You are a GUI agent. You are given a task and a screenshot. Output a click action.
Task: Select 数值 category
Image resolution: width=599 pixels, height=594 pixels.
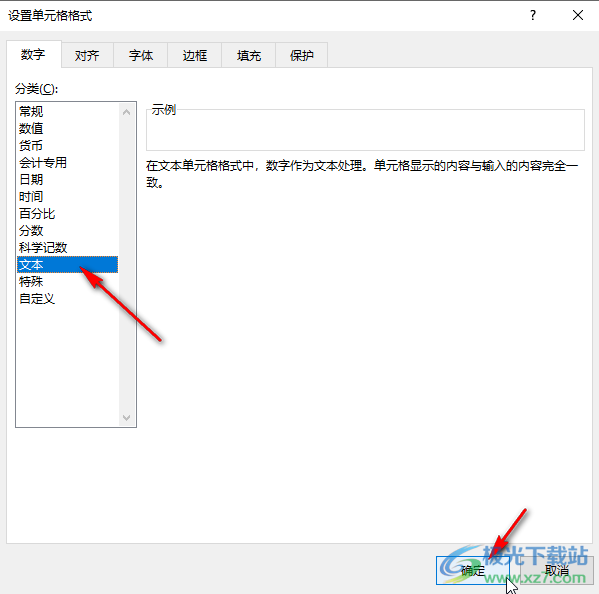68,128
